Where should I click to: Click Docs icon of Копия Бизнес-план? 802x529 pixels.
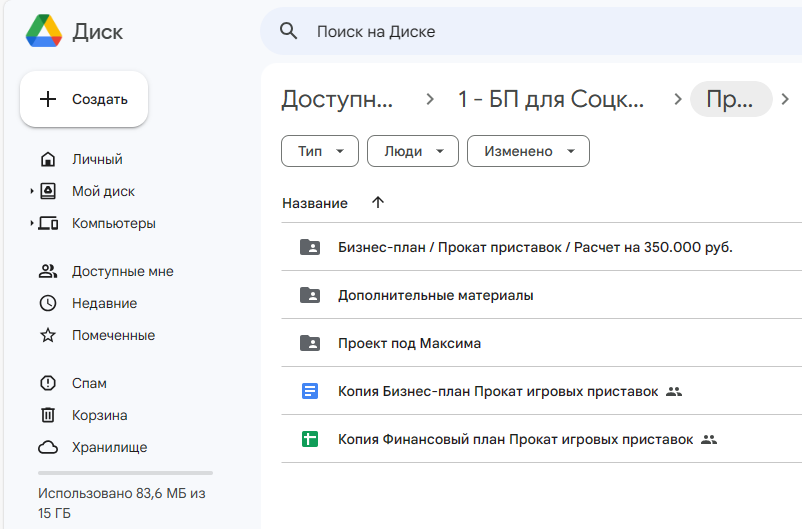pos(310,391)
